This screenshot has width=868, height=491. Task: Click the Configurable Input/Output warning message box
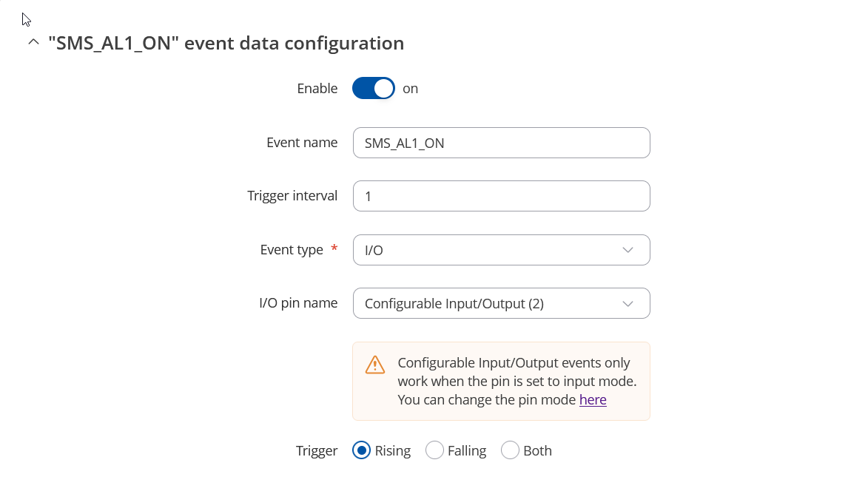tap(502, 381)
